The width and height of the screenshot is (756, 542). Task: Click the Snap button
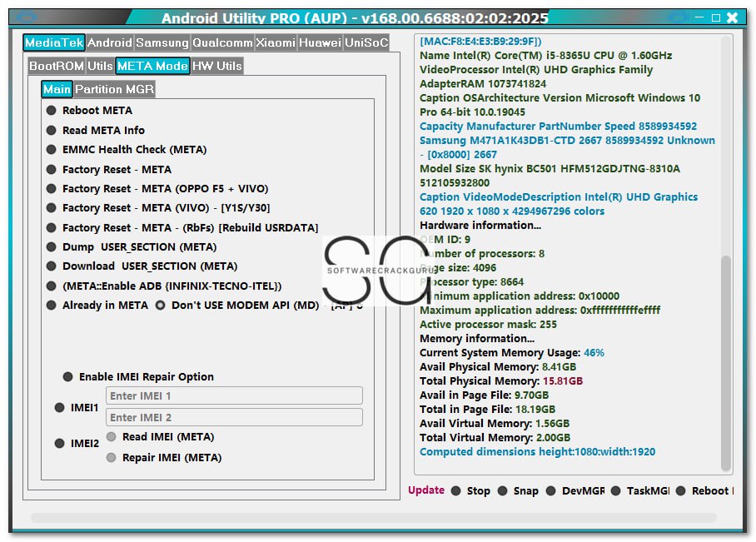point(519,491)
